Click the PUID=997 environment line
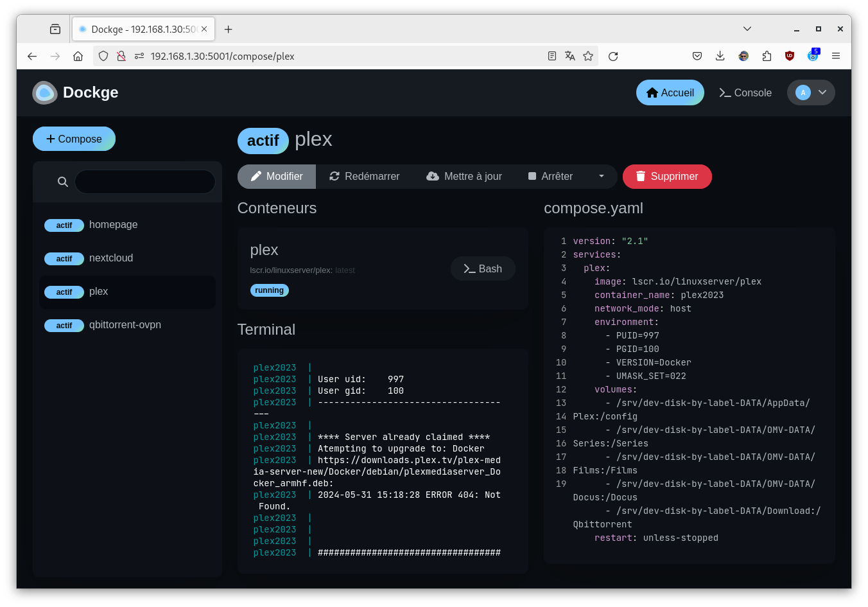The width and height of the screenshot is (868, 607). [632, 335]
